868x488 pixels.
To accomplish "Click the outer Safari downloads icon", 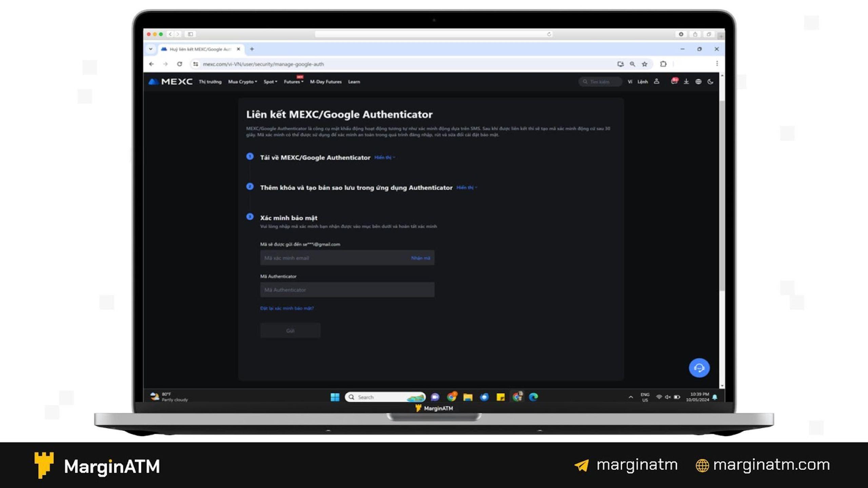I will pos(681,34).
